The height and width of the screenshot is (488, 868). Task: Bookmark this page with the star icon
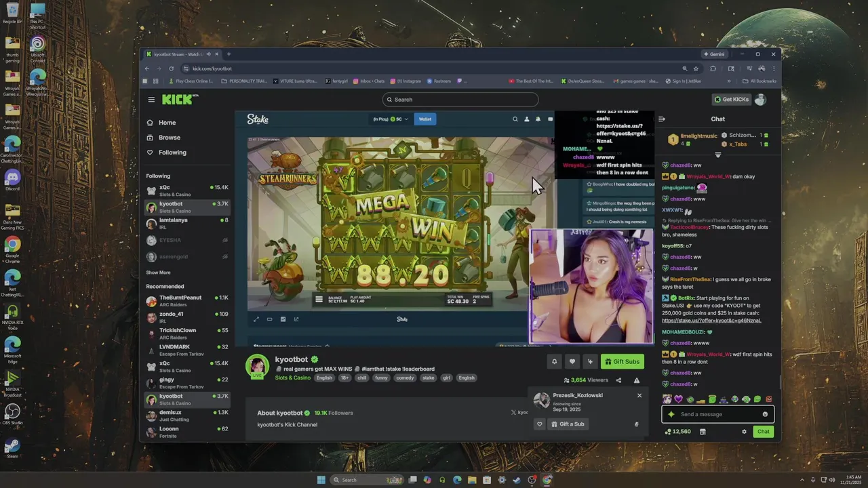tap(696, 68)
